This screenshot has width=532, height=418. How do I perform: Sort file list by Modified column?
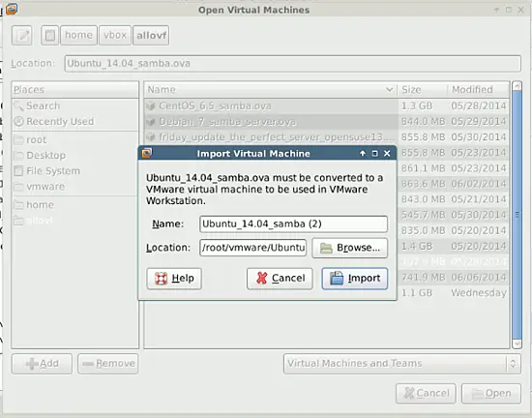click(478, 90)
